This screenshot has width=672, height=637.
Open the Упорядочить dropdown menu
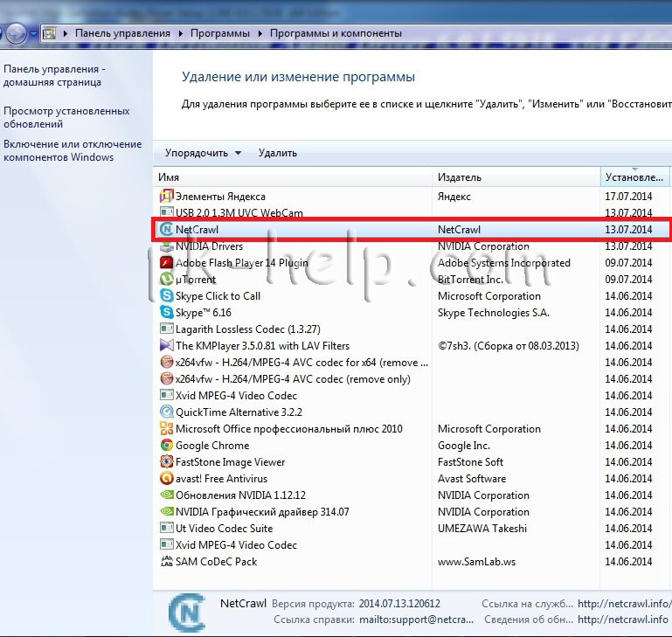coord(203,153)
